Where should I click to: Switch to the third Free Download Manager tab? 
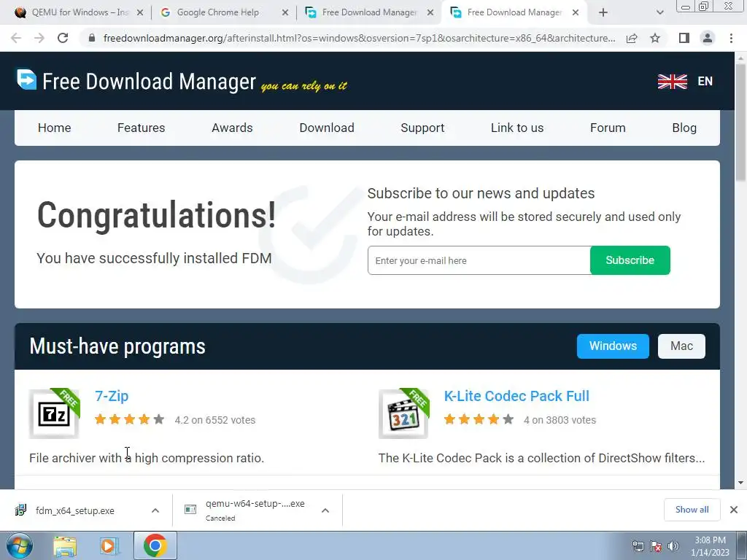click(x=369, y=12)
